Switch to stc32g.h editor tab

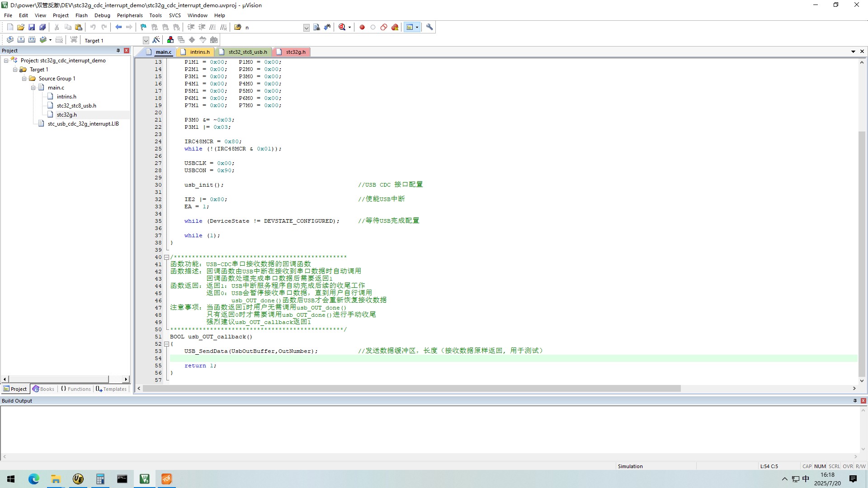point(292,52)
